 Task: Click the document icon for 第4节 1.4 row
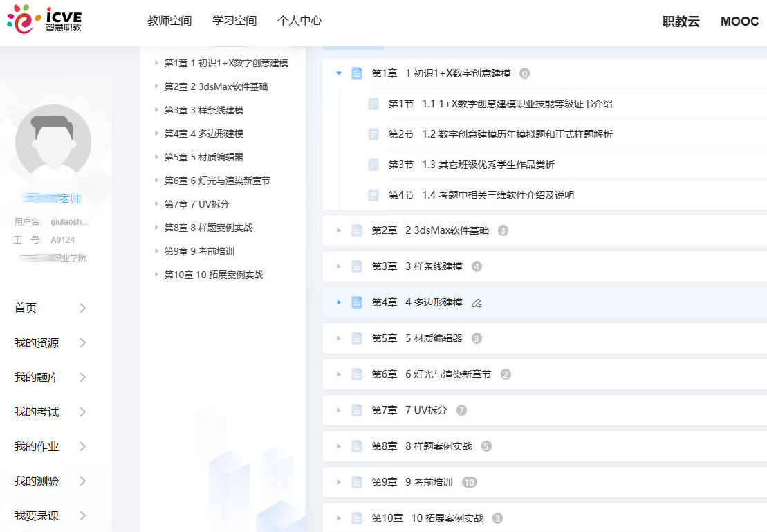click(x=373, y=195)
